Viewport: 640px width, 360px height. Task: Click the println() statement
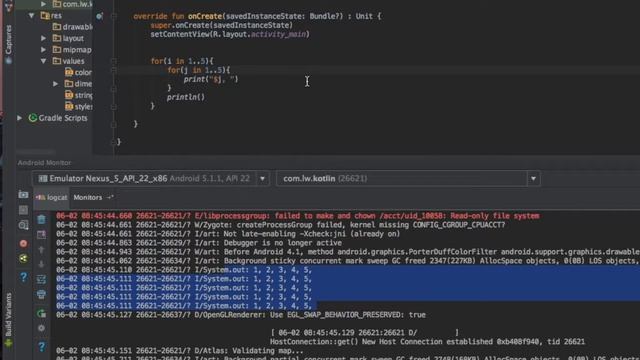pos(186,97)
